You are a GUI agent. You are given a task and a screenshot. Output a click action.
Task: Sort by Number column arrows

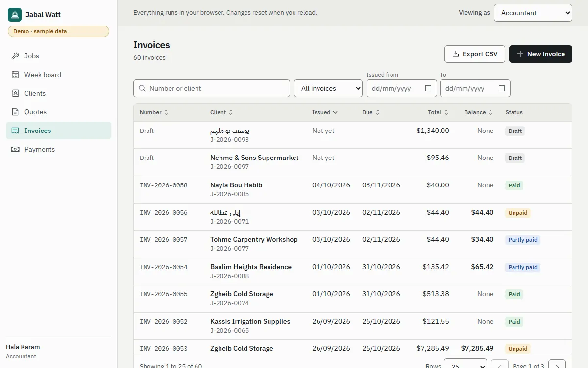(166, 112)
